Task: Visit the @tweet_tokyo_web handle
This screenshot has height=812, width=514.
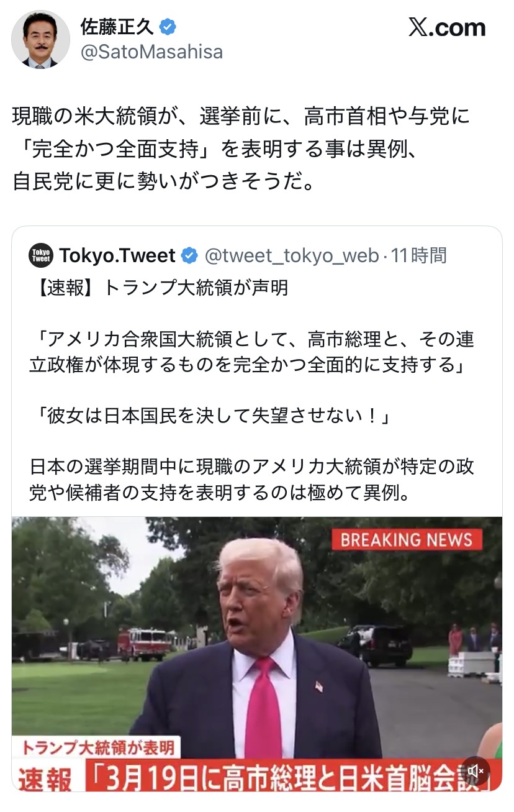Action: click(x=291, y=255)
